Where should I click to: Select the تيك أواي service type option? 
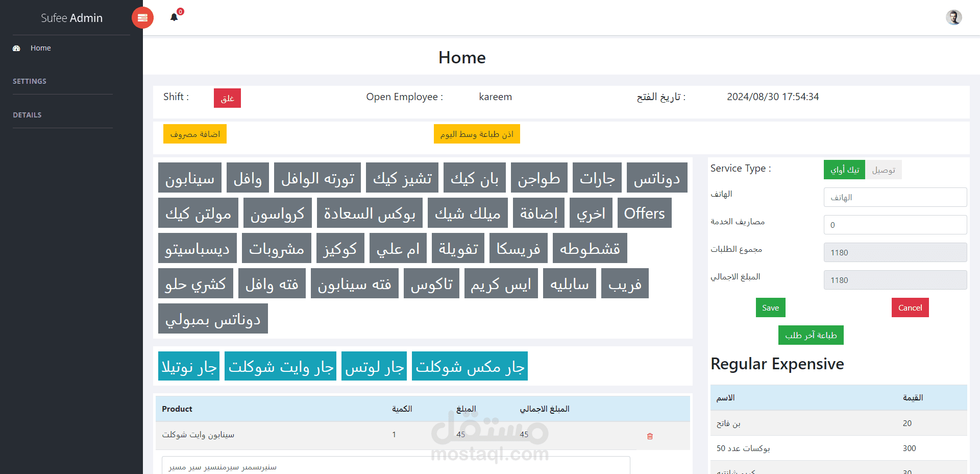[844, 170]
